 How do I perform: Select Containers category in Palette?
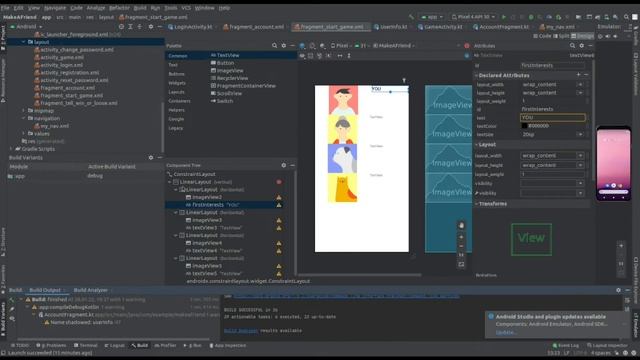(180, 101)
